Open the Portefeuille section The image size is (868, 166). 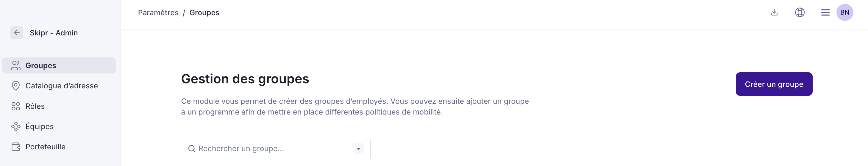coord(46,147)
